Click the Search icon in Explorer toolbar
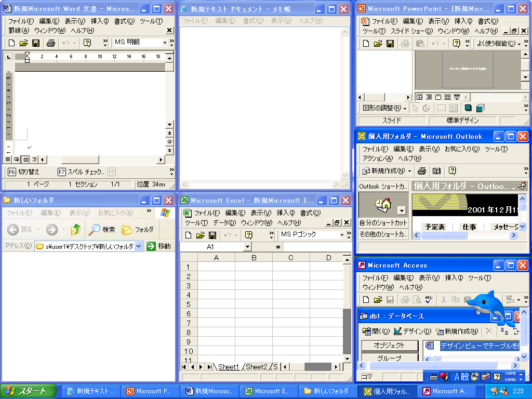 (102, 230)
